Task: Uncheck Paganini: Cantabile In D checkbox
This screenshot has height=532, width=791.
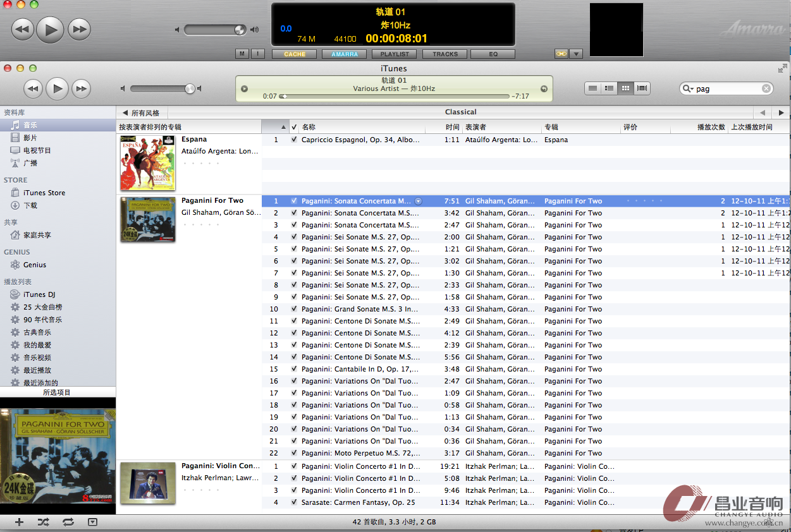Action: 294,369
